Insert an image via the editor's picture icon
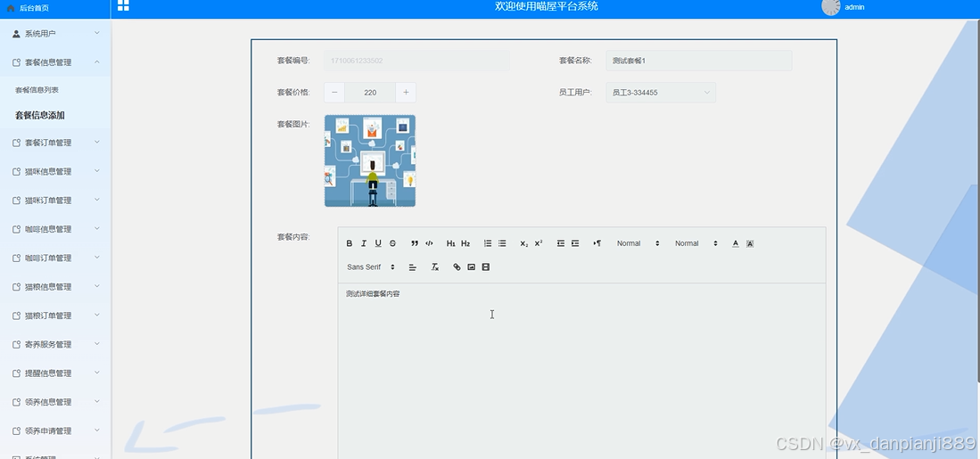 pyautogui.click(x=471, y=267)
